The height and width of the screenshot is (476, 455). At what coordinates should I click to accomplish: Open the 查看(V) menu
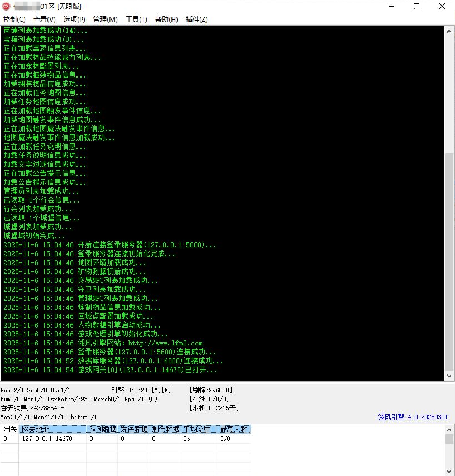pos(45,19)
